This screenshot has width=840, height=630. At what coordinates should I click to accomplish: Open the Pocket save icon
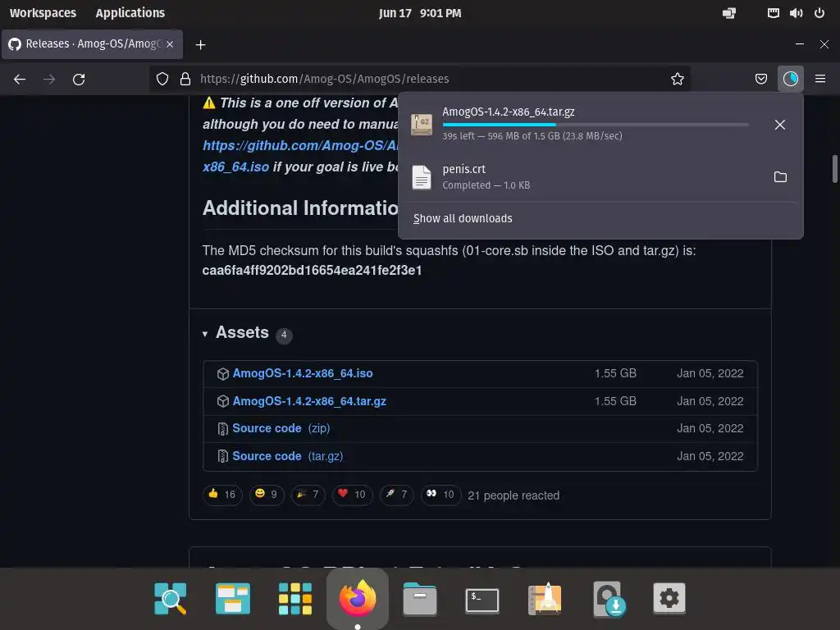[760, 80]
